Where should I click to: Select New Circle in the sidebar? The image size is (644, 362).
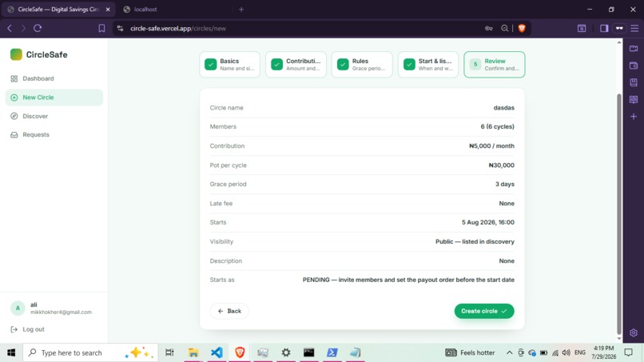(54, 97)
